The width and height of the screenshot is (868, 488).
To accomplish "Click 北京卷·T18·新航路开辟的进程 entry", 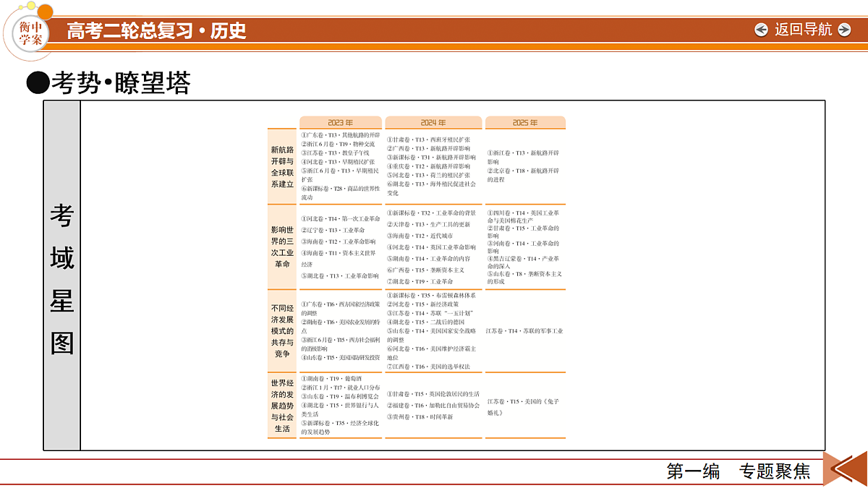I will click(x=523, y=175).
